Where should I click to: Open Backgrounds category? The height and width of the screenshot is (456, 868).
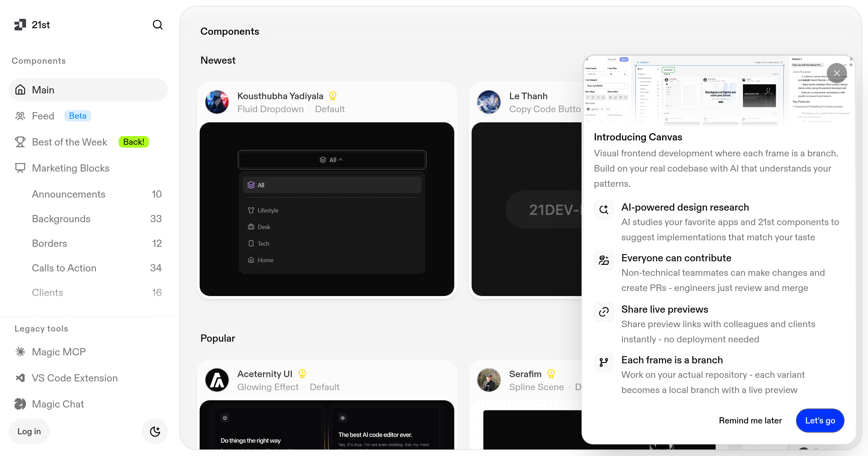pyautogui.click(x=61, y=219)
